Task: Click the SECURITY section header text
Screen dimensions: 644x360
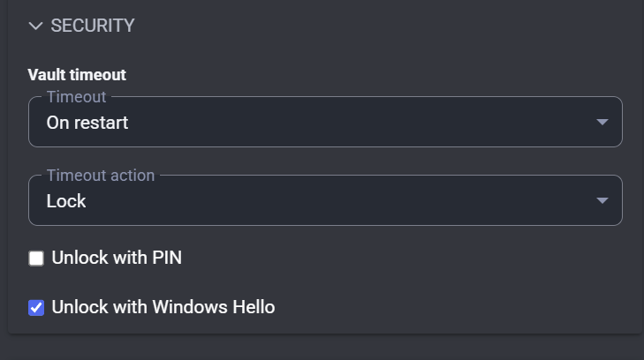Action: coord(93,26)
